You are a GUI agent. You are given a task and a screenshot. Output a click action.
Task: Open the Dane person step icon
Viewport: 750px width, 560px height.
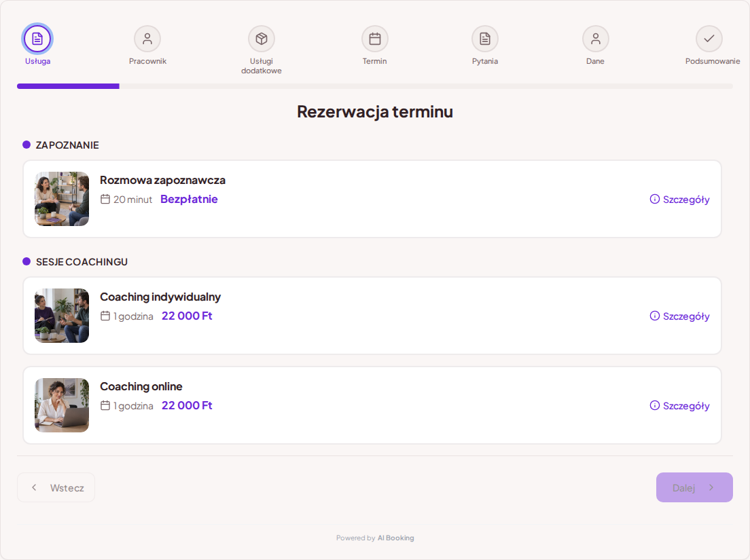(x=596, y=39)
